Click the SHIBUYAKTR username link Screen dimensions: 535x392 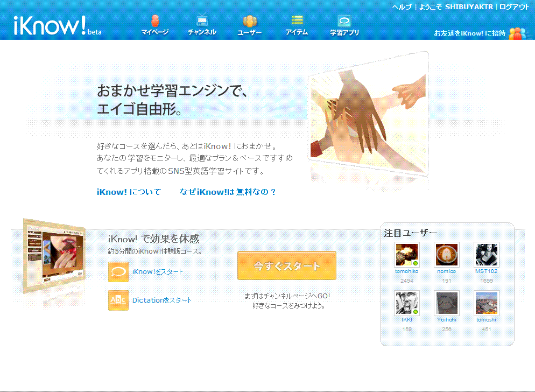tap(469, 7)
